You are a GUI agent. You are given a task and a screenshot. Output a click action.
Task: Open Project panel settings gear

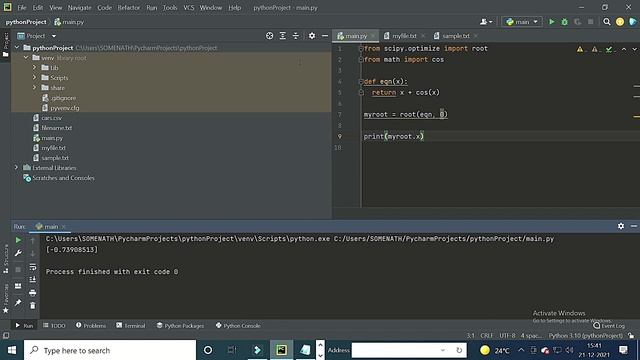coord(312,36)
